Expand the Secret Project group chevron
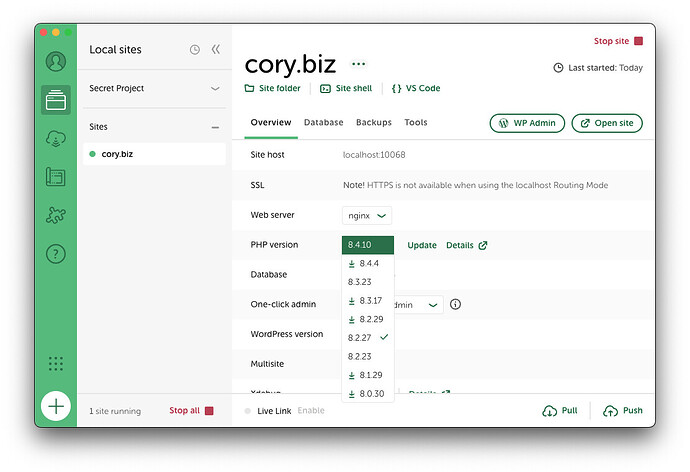 click(215, 88)
